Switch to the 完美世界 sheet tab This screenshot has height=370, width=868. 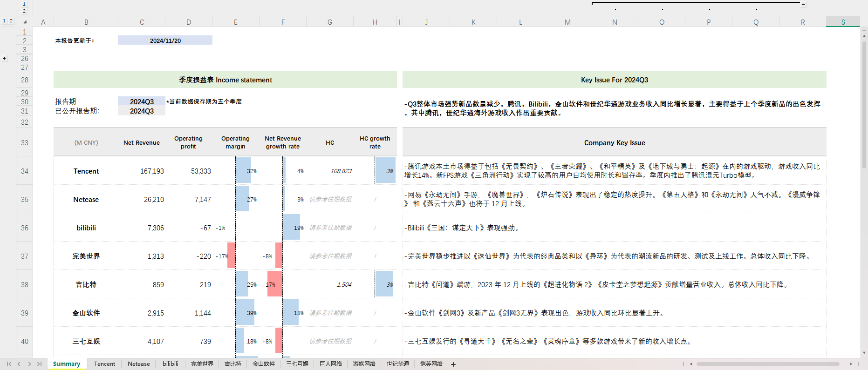click(x=202, y=364)
